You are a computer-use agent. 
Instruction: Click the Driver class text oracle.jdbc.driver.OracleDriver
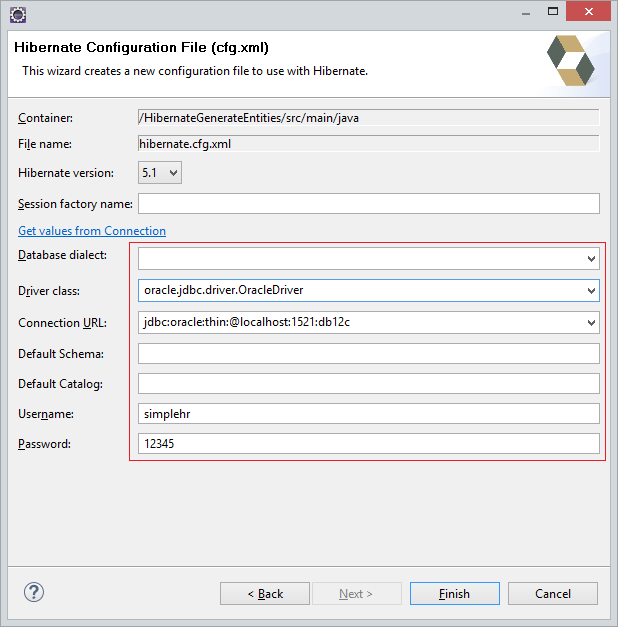(x=224, y=290)
